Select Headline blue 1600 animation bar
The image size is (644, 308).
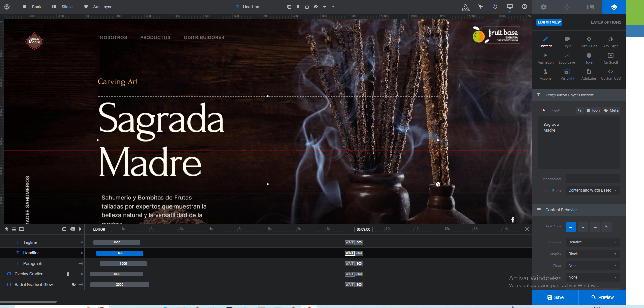(120, 253)
